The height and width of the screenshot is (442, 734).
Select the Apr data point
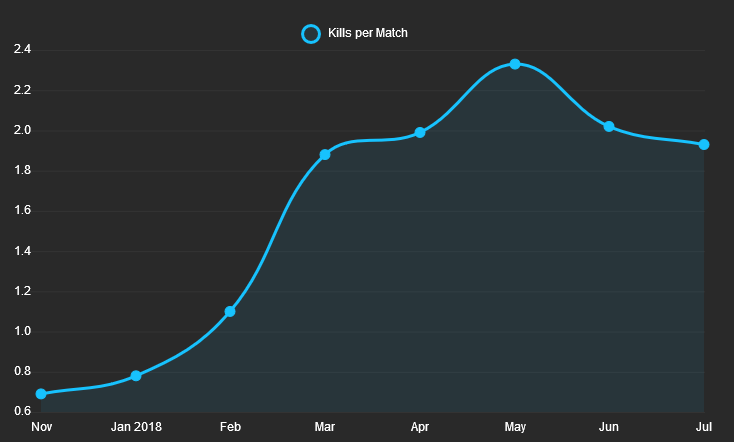[x=420, y=133]
